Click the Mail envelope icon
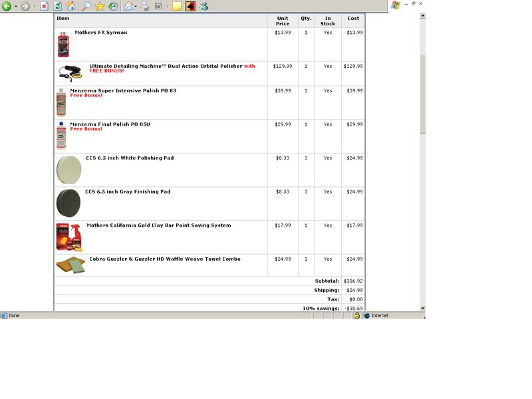 128,6
